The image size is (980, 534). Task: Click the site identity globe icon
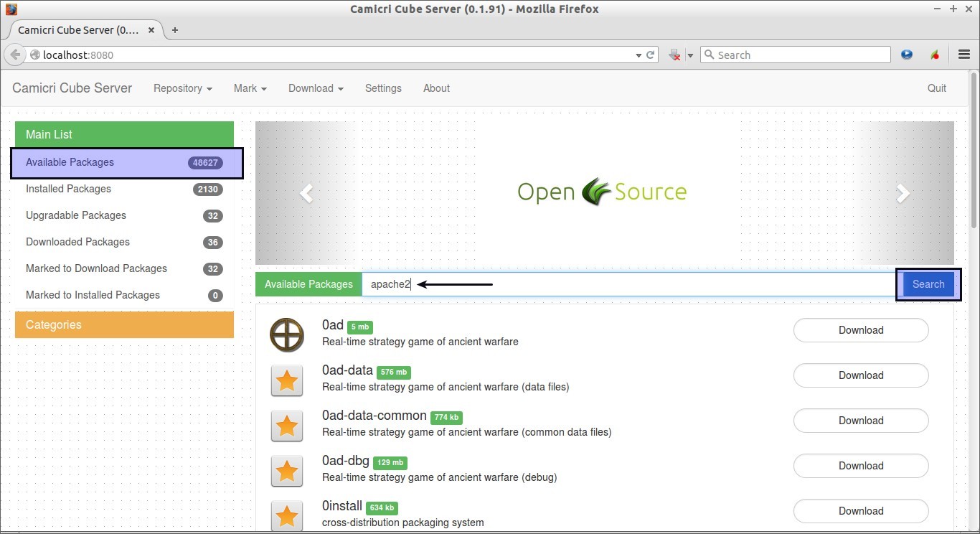click(34, 55)
